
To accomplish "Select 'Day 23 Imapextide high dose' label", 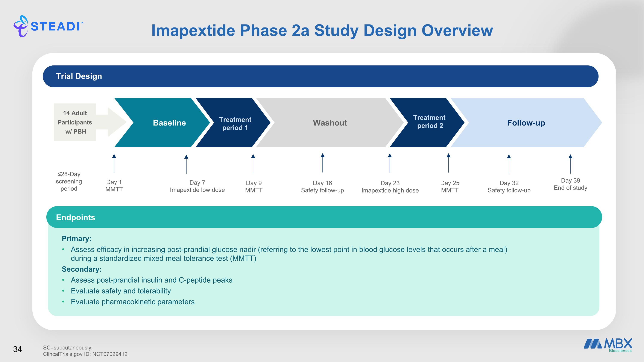I will coord(390,187).
